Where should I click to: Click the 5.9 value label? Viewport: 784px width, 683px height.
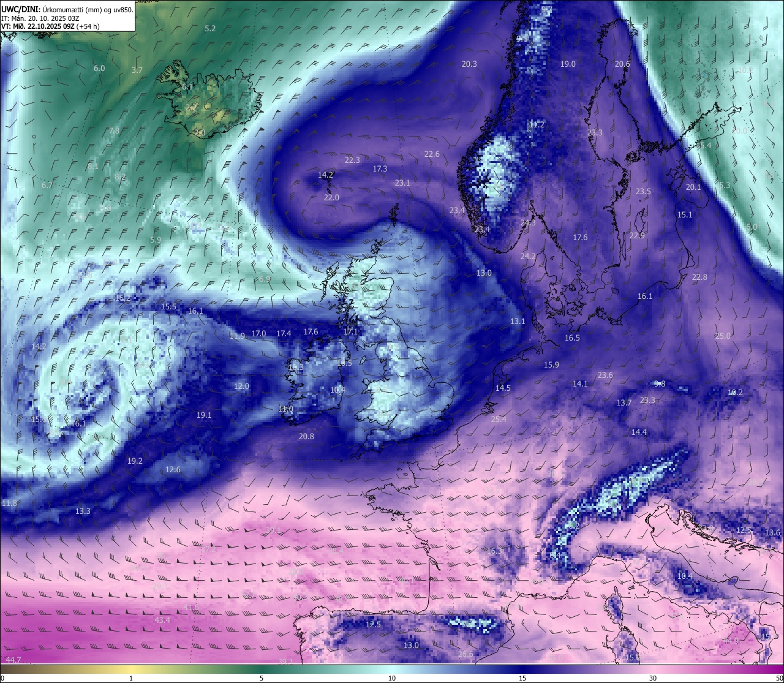pyautogui.click(x=156, y=240)
